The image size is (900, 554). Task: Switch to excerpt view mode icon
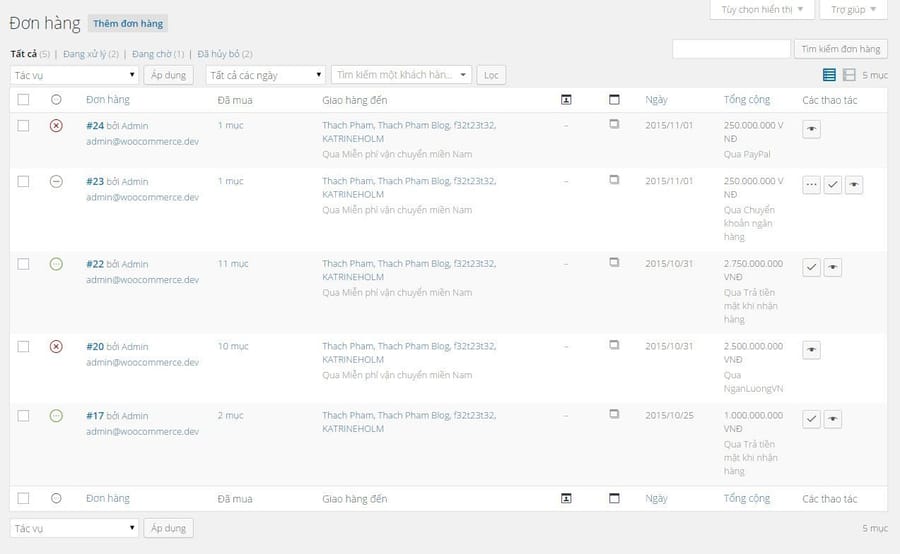point(849,75)
